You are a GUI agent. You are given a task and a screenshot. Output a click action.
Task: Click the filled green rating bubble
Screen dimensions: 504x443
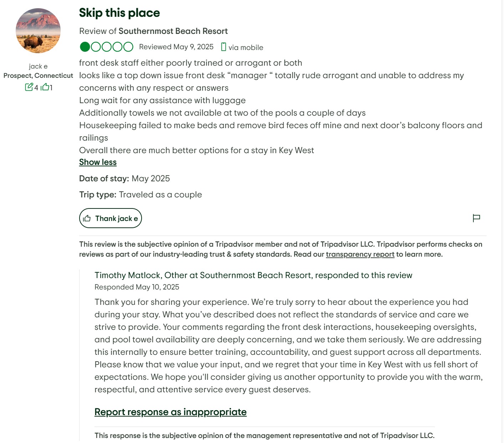(85, 47)
